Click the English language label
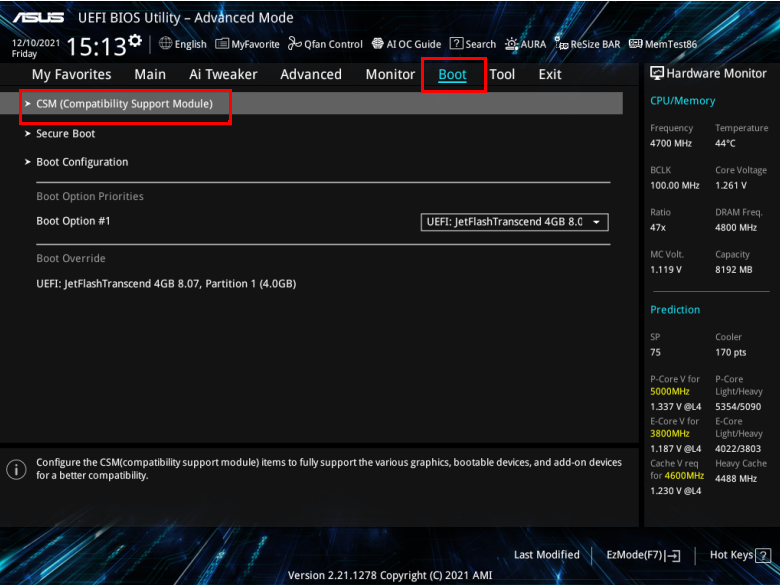Viewport: 780px width, 585px height. pos(191,44)
